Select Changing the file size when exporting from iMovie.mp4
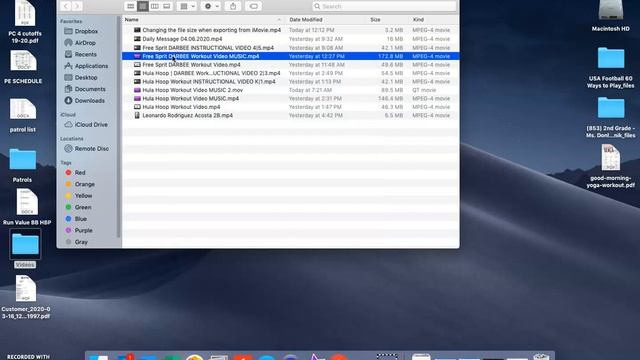 click(290, 30)
